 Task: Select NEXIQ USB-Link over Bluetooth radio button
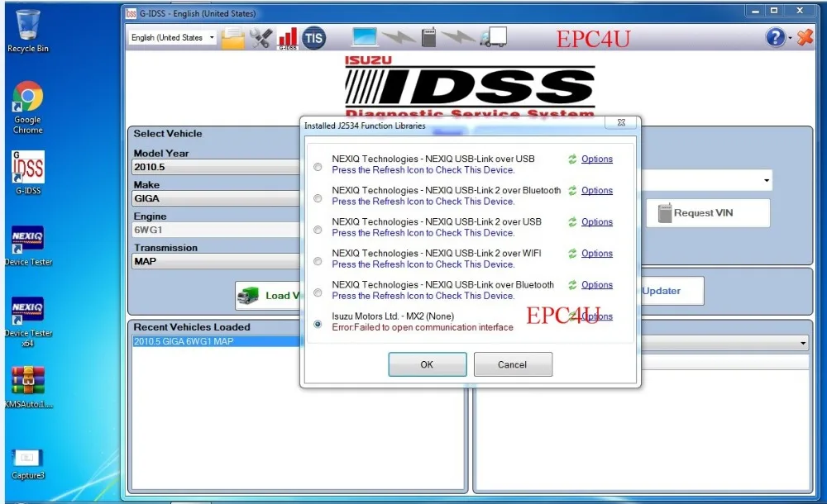point(318,292)
